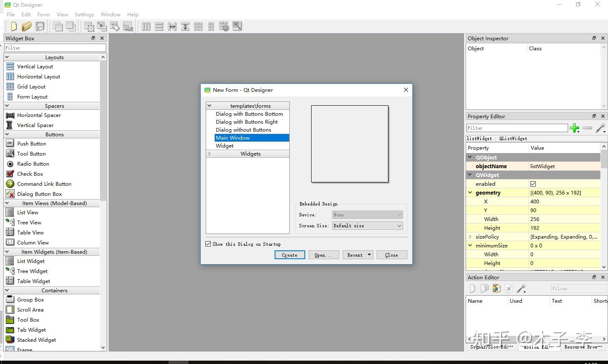Toggle the enabled property checkbox
The image size is (608, 364).
coord(533,184)
